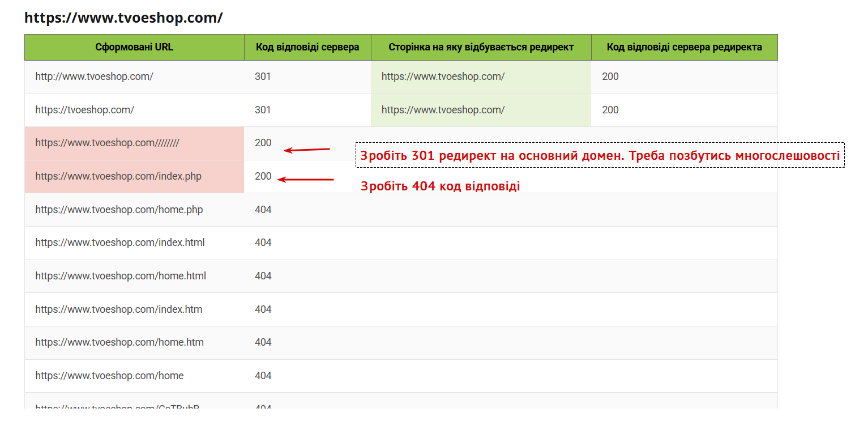Select the https://www.tvoeshop.com/home.html cell
The width and height of the screenshot is (868, 442).
(134, 276)
